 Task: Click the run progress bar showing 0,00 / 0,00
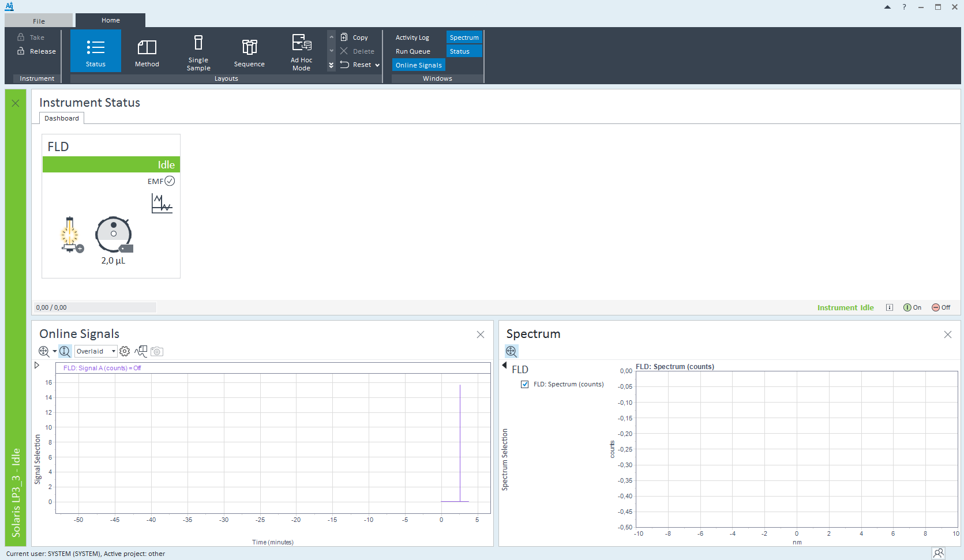click(x=95, y=307)
